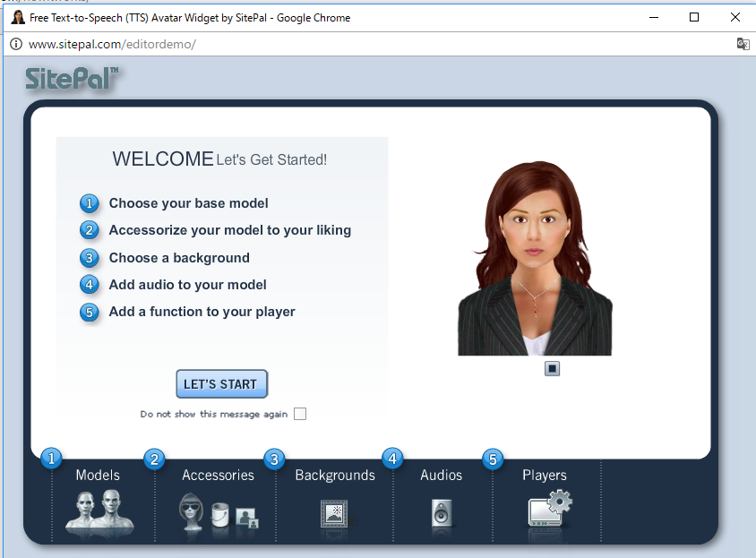Click the number 5 badge above Players
756x558 pixels.
pyautogui.click(x=493, y=459)
